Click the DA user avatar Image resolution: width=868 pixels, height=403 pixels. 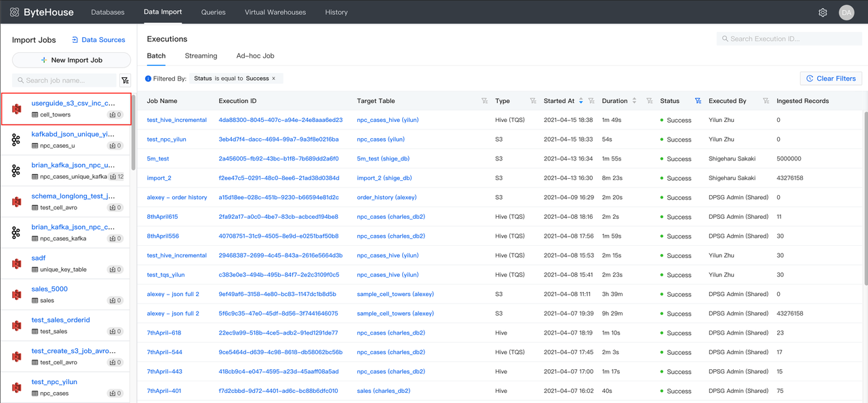click(846, 12)
